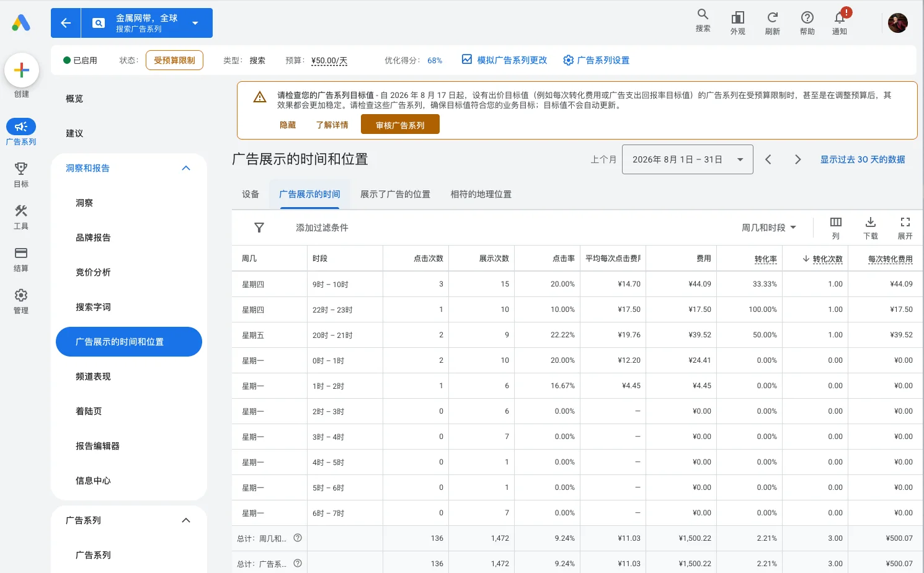The width and height of the screenshot is (924, 573).
Task: Click the filter funnel icon
Action: [x=259, y=228]
